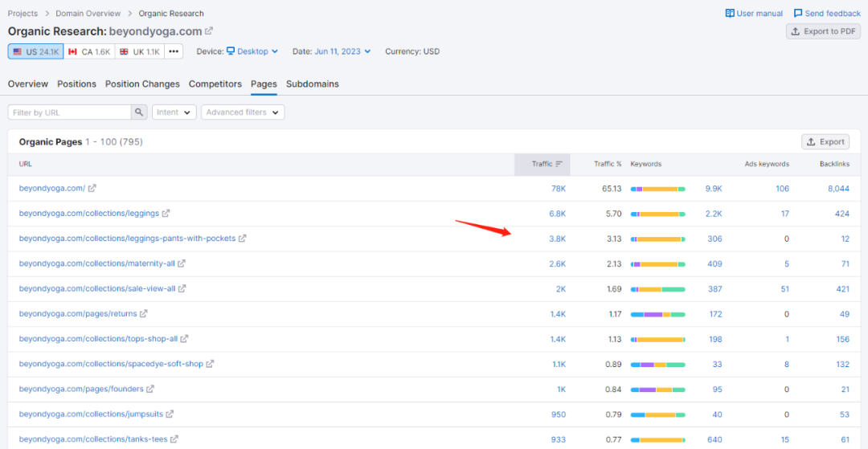Image resolution: width=868 pixels, height=449 pixels.
Task: Select the US 24.1K database toggle
Action: 35,51
